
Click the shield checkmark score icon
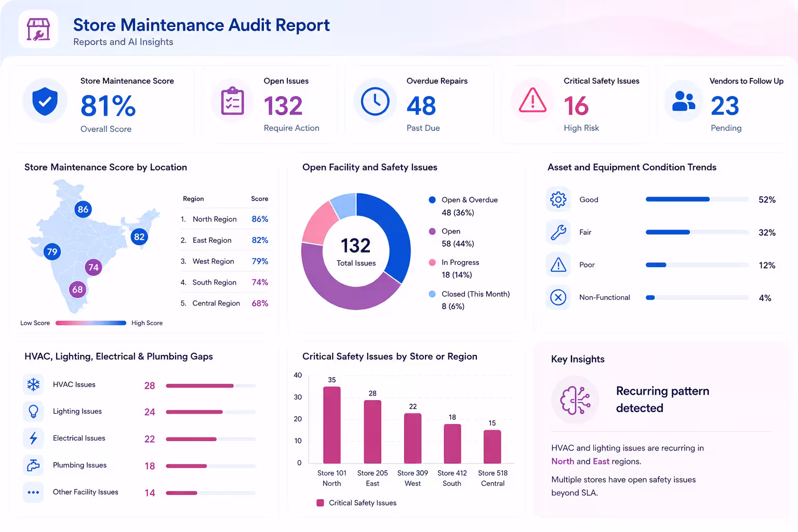coord(45,101)
